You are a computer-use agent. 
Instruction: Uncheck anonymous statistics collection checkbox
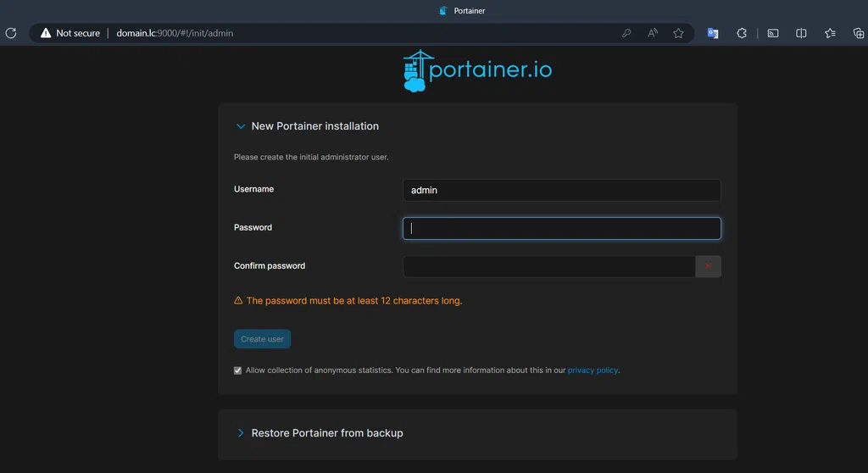(237, 370)
